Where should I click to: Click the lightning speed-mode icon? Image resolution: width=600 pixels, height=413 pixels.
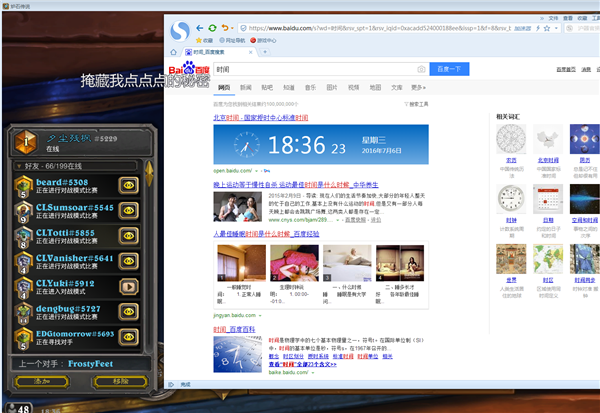click(538, 28)
